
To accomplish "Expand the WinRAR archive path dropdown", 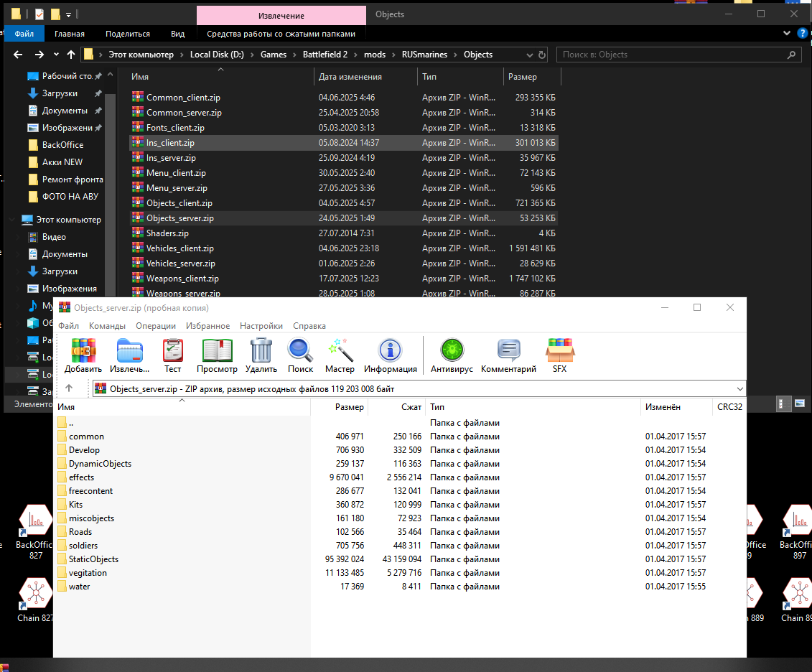I will (740, 388).
